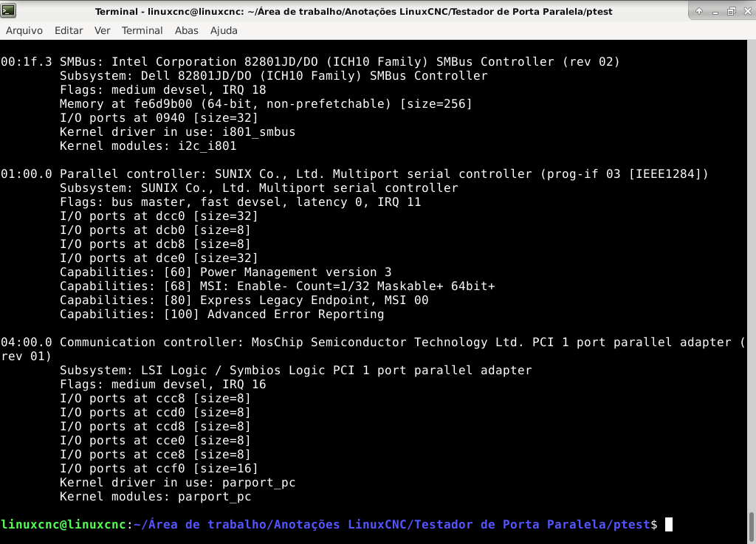The image size is (756, 544).
Task: Click 'Capabilities: [100] Advanced Error Reporting' line
Action: [221, 314]
